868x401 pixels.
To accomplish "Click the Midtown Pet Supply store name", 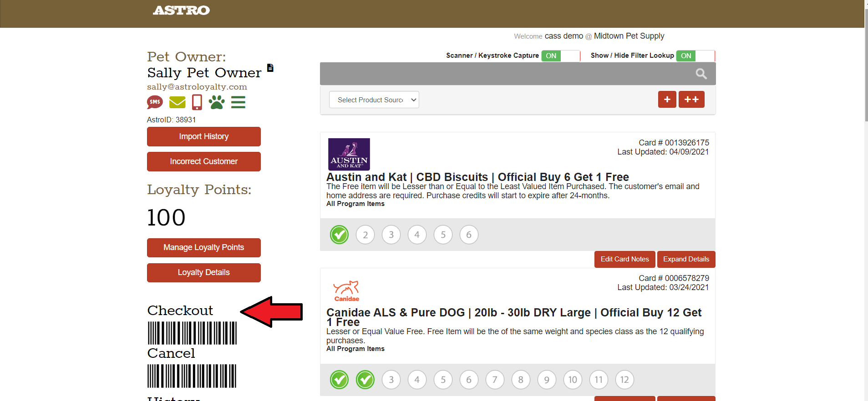I will pyautogui.click(x=629, y=36).
